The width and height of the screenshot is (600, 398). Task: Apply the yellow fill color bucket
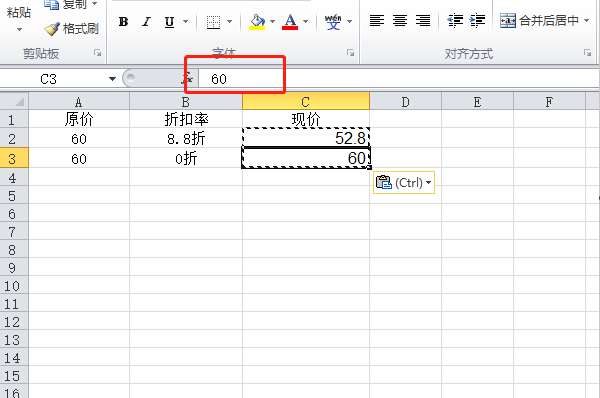(257, 22)
